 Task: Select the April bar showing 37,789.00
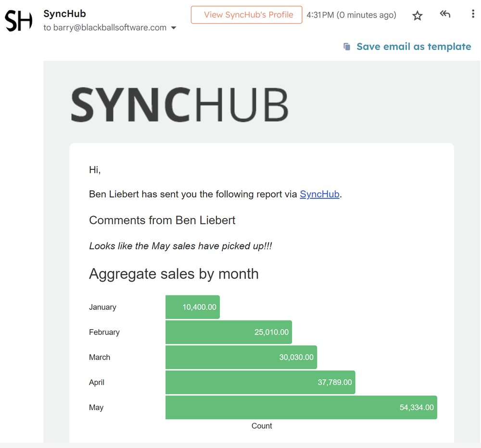260,382
